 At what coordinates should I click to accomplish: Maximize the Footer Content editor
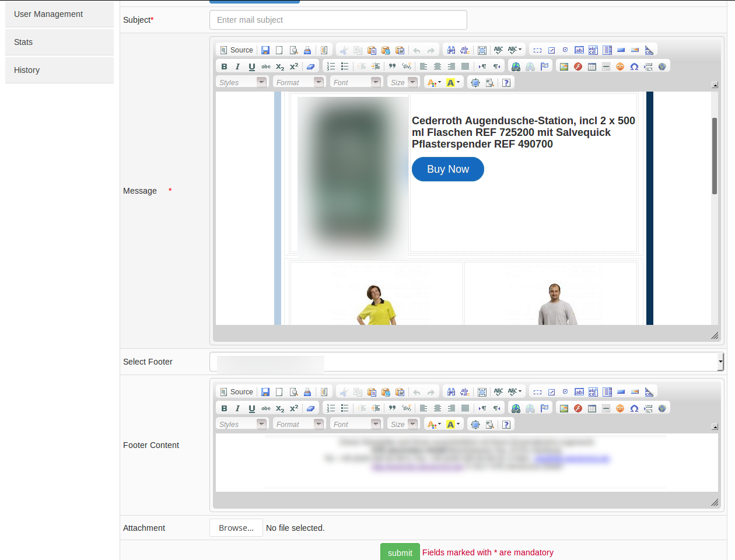[x=475, y=425]
